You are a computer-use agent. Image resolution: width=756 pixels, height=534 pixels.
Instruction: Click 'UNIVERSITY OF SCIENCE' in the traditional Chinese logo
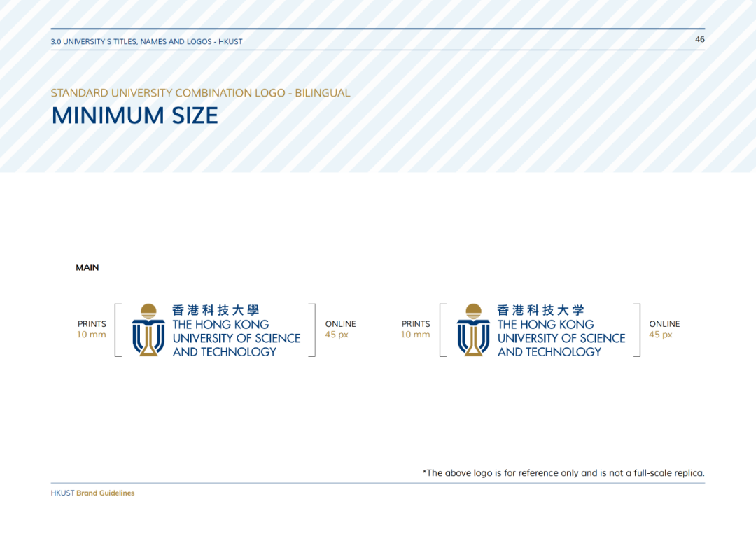[x=237, y=338]
